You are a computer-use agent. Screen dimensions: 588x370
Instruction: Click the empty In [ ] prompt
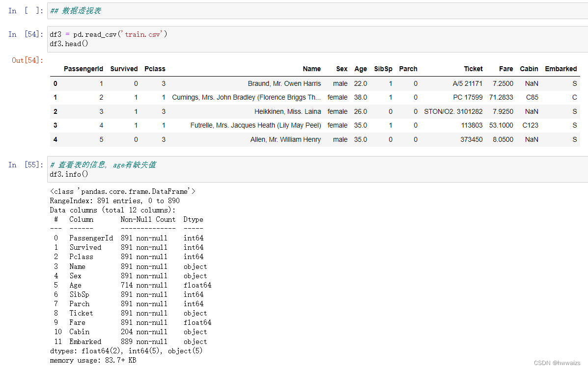click(x=26, y=11)
